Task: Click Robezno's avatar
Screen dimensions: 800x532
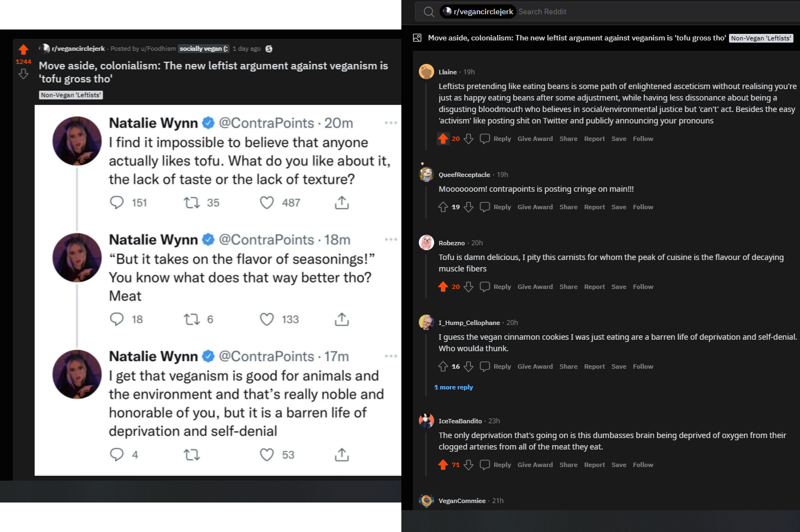Action: coord(426,243)
